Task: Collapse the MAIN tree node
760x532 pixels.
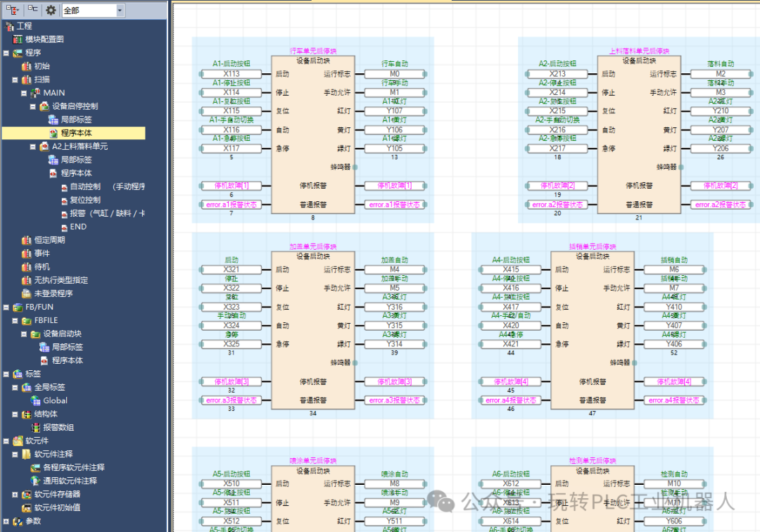Action: 24,93
